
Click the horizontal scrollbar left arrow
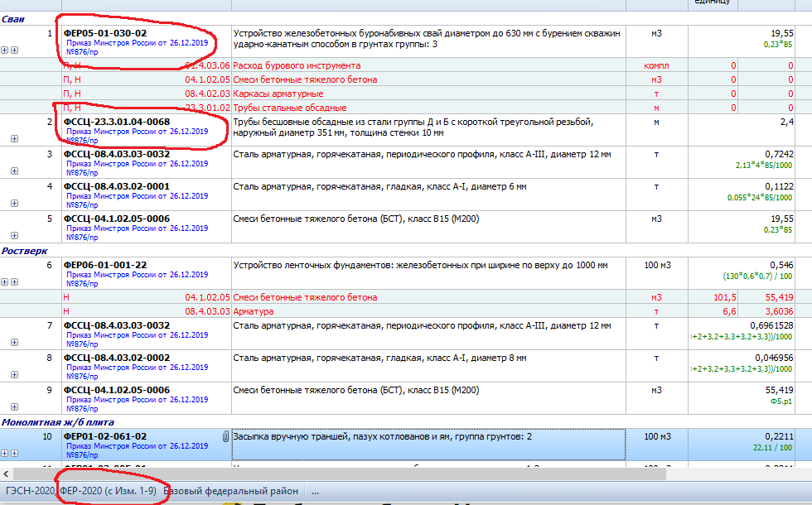(x=7, y=474)
